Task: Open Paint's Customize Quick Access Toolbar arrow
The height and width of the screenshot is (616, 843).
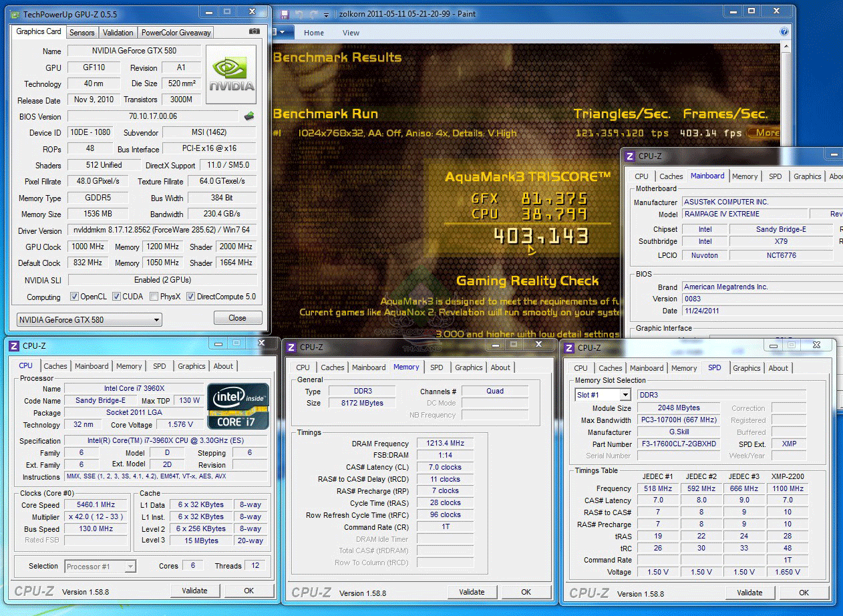Action: pos(326,15)
